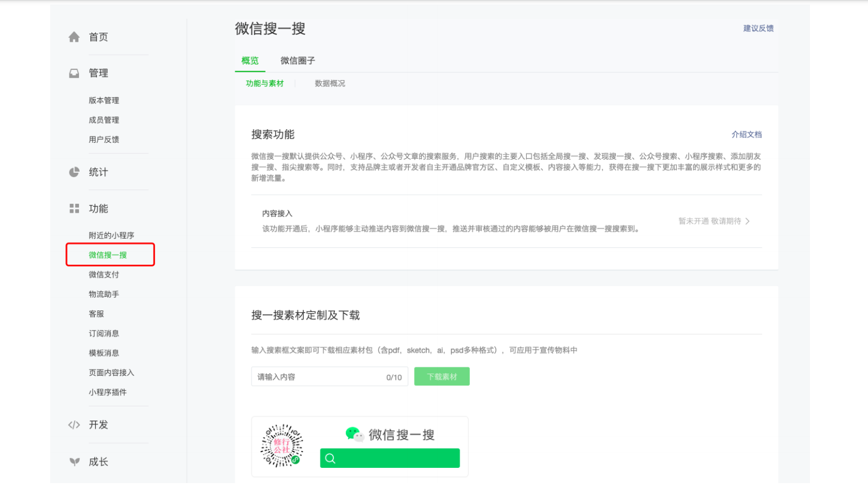Click the grid icon beside 功能
This screenshot has height=500, width=868.
click(x=74, y=209)
